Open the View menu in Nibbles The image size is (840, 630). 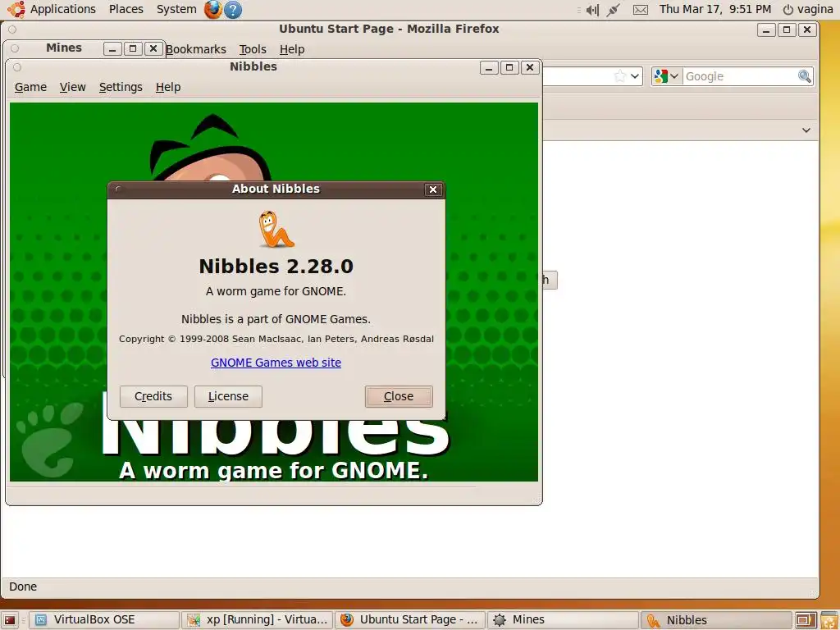pyautogui.click(x=72, y=87)
